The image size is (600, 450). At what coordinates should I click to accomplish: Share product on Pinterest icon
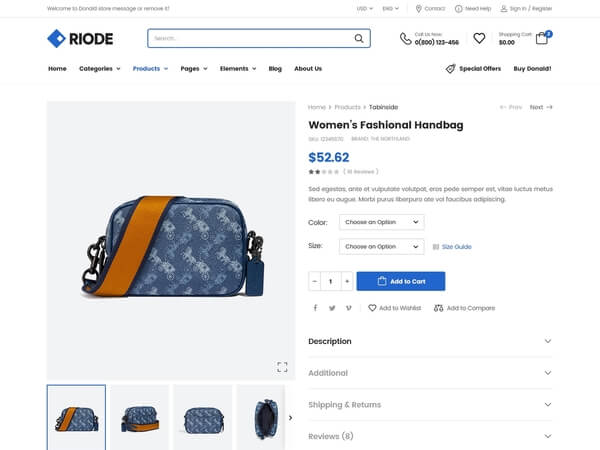tap(349, 308)
